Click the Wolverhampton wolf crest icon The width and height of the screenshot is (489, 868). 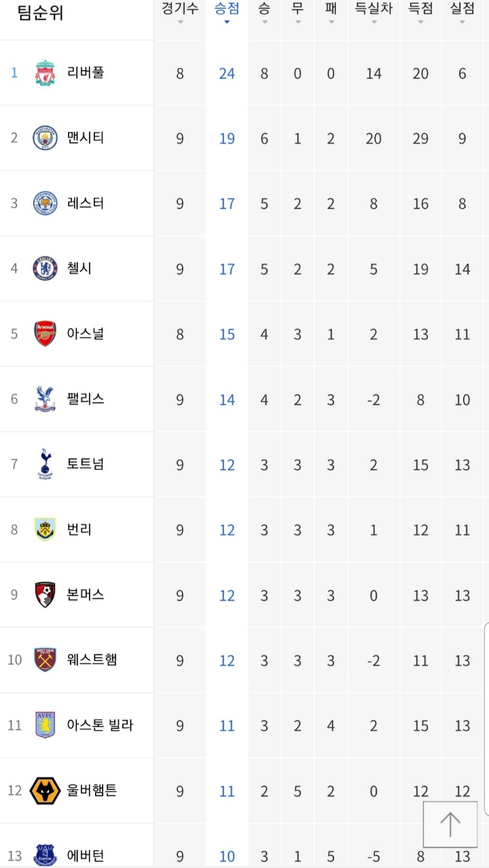46,791
